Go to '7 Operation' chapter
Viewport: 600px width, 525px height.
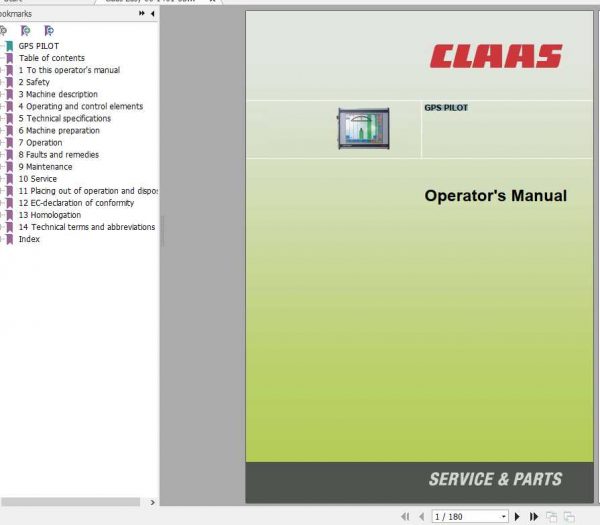(x=41, y=142)
